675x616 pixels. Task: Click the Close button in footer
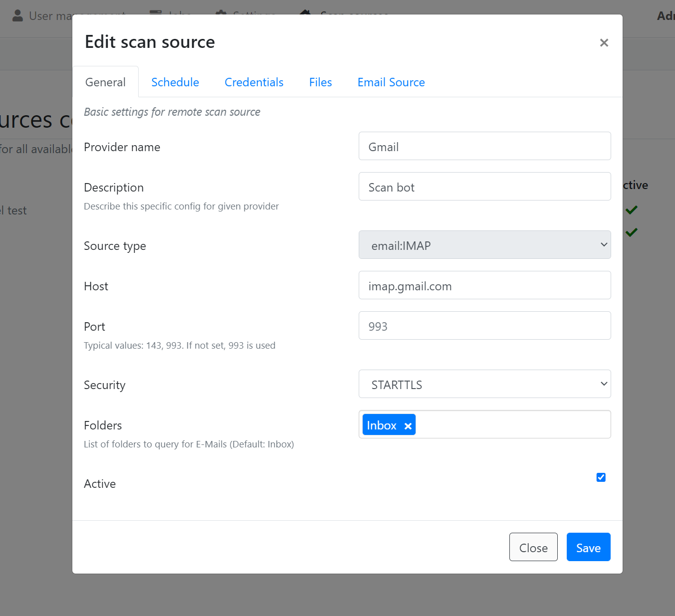coord(533,547)
